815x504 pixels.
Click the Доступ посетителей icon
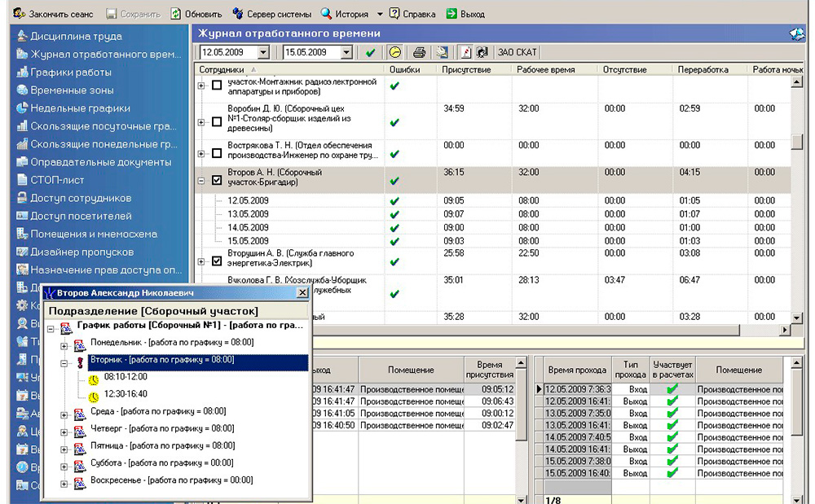point(22,216)
